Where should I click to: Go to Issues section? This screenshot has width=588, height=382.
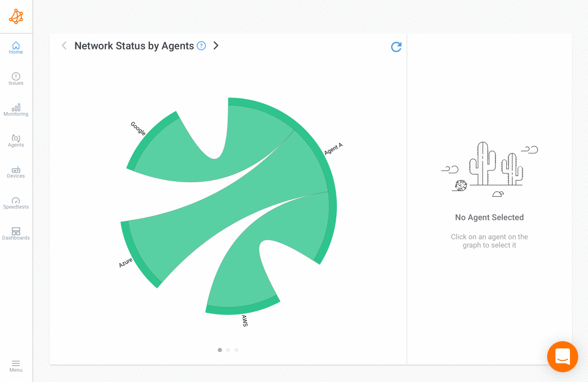pos(16,79)
